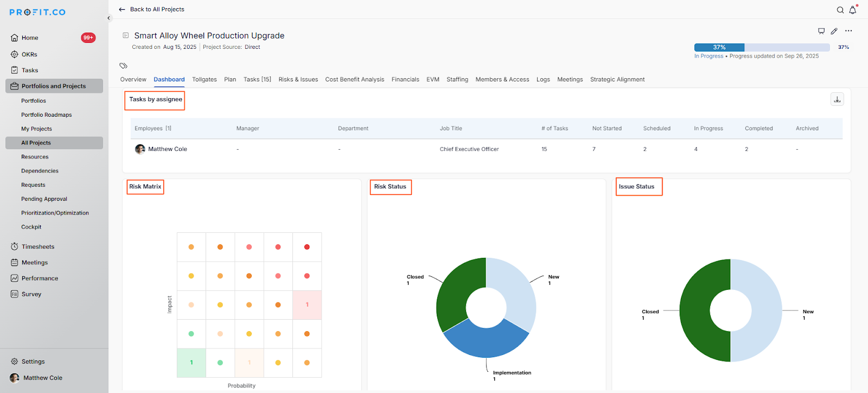Open Timesheets from the sidebar
The width and height of the screenshot is (868, 393).
[37, 246]
